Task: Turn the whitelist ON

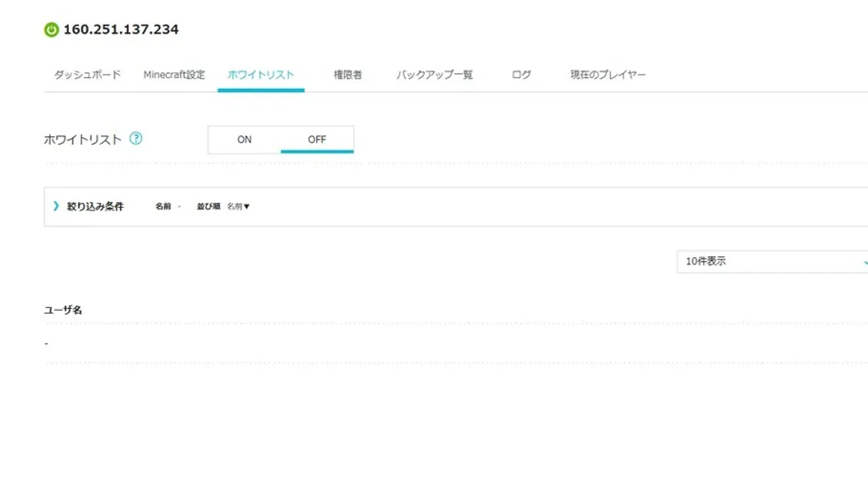Action: [244, 139]
